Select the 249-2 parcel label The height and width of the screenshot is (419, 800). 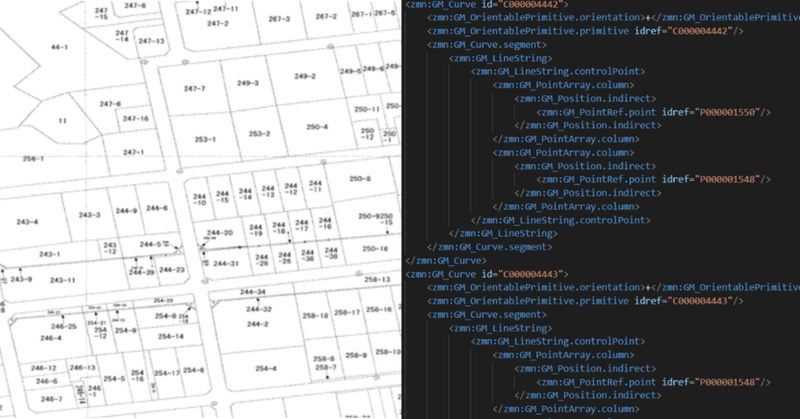point(305,76)
